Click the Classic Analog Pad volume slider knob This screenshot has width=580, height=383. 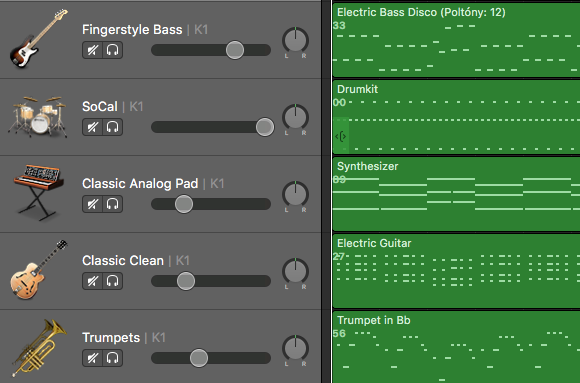pos(184,204)
